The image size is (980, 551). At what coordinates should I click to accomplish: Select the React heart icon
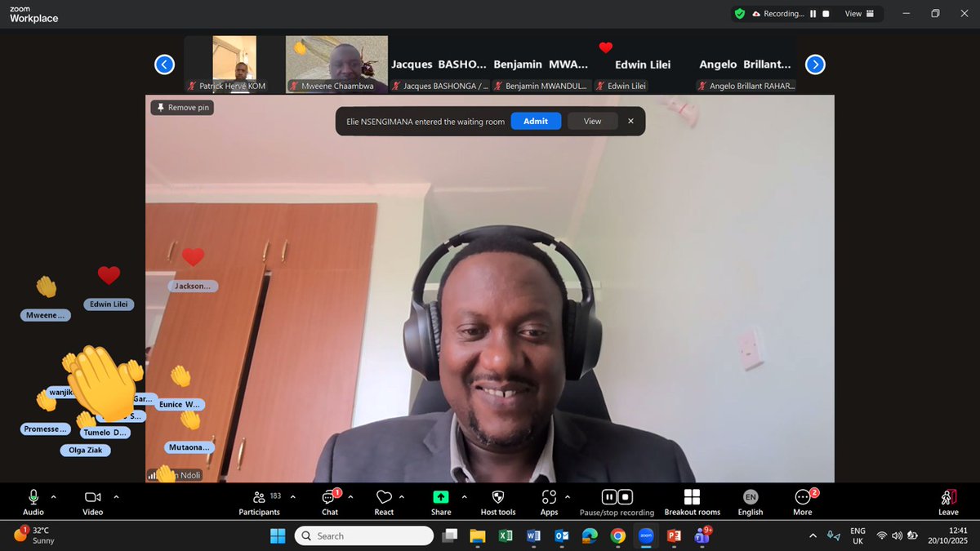(384, 496)
